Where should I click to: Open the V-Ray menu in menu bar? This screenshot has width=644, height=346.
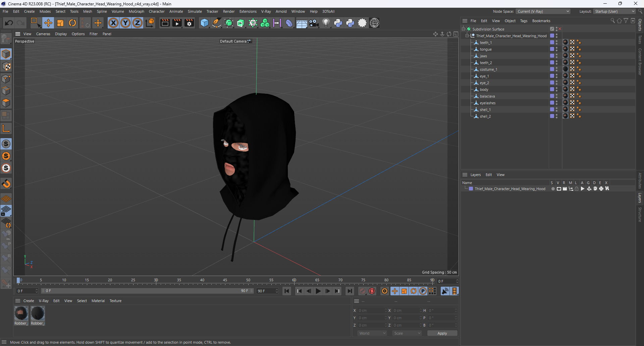(x=266, y=11)
